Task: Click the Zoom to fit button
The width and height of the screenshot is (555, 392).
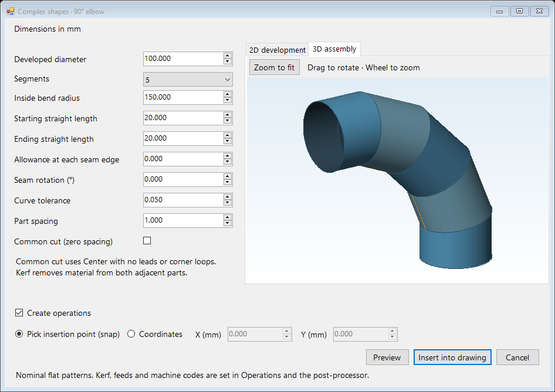Action: pyautogui.click(x=275, y=67)
